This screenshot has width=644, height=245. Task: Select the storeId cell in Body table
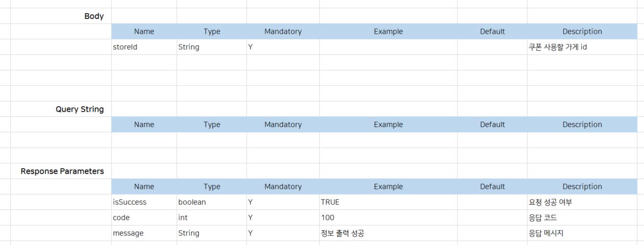click(x=144, y=47)
